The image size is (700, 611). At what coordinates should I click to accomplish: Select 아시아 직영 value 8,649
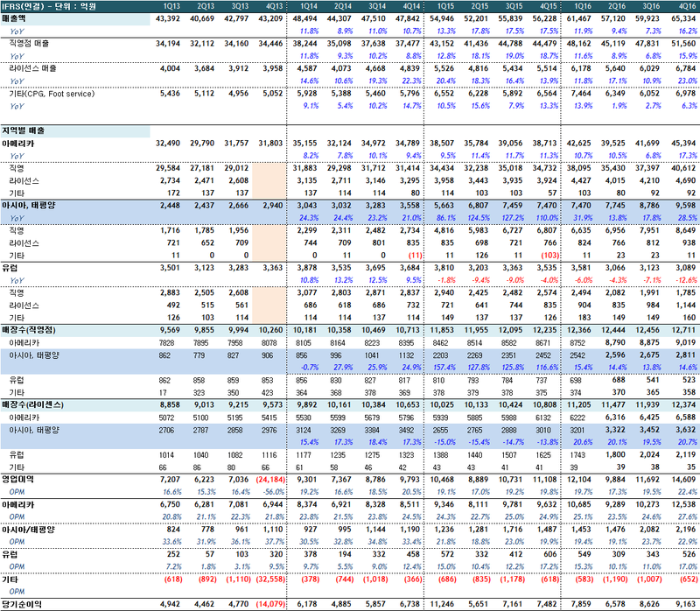(686, 230)
